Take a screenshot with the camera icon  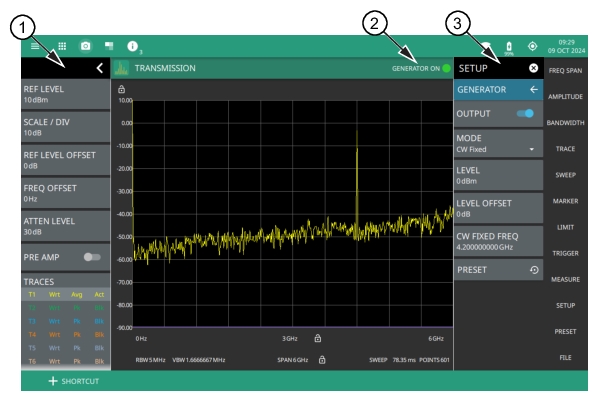click(x=85, y=46)
